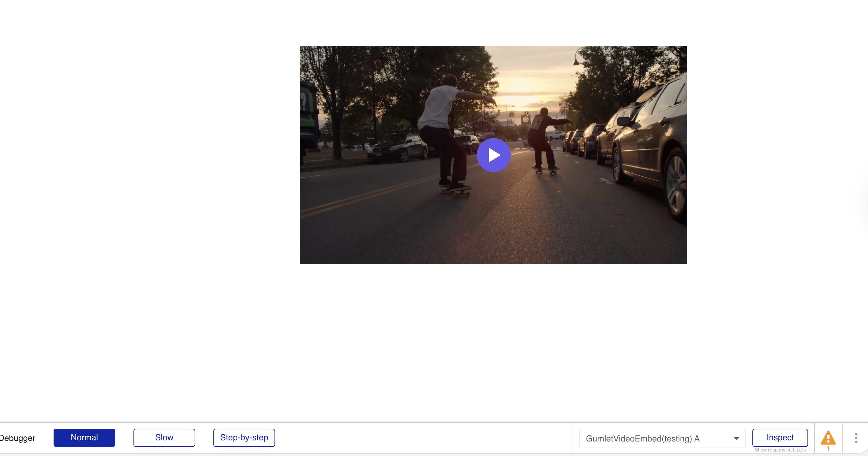Click the Show responsive boxes link
The image size is (868, 456).
pos(780,450)
